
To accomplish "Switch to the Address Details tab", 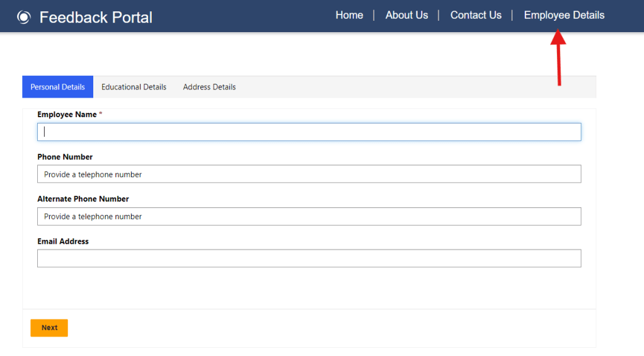I will tap(209, 87).
